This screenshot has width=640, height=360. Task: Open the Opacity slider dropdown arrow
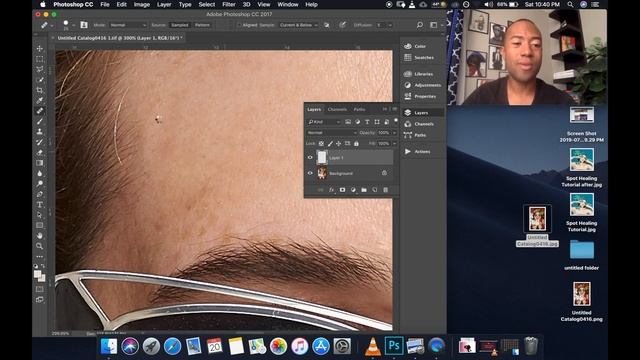pos(394,133)
